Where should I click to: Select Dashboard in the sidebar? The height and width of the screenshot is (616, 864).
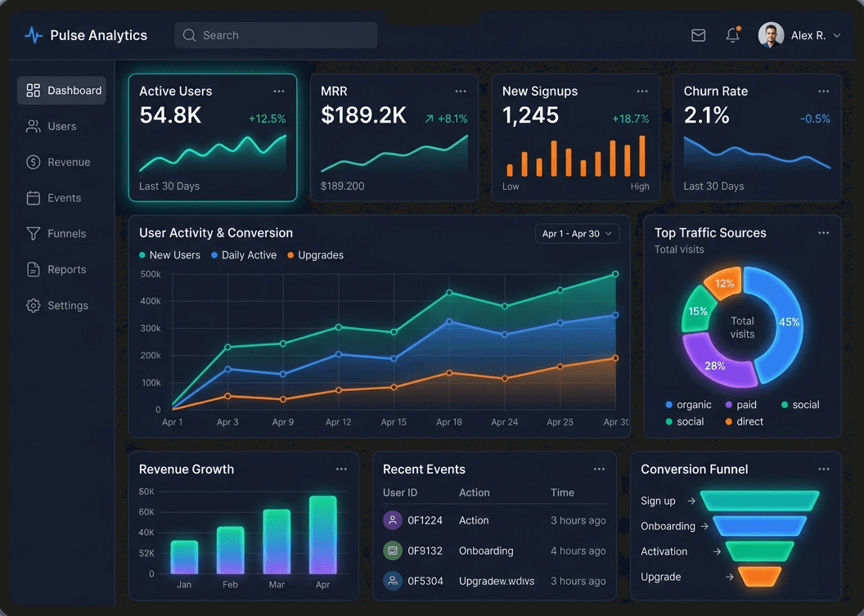(x=61, y=90)
